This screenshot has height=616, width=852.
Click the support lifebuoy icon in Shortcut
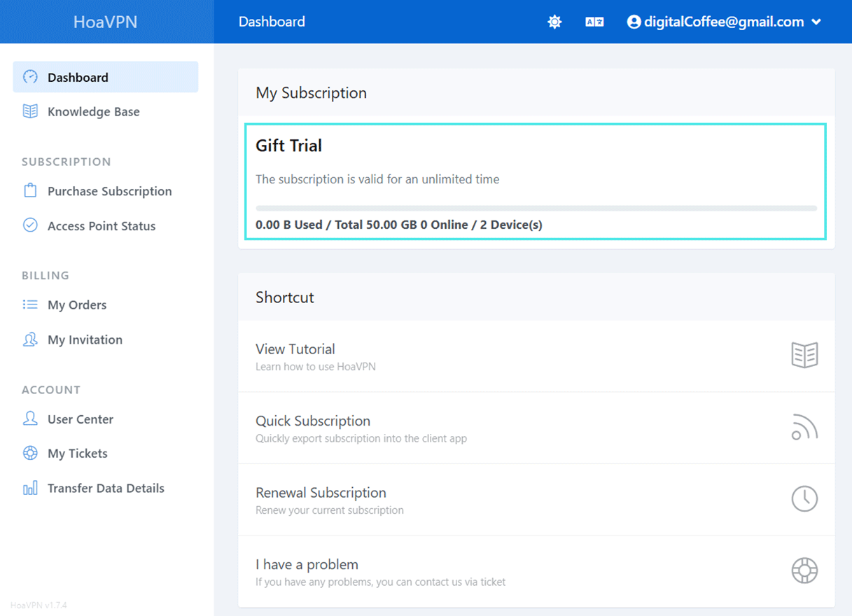pyautogui.click(x=804, y=570)
